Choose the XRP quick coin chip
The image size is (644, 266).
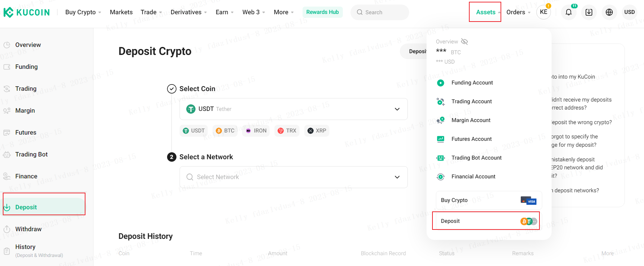[317, 131]
